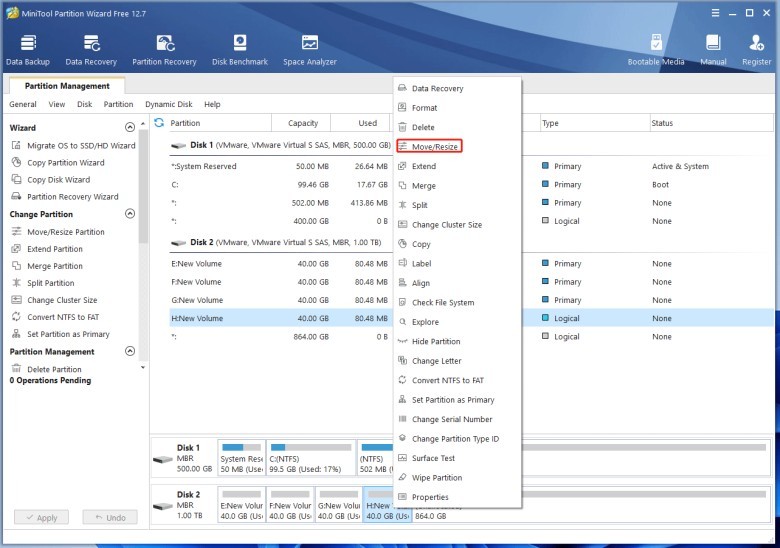
Task: Open the Dynamic Disk menu
Action: coord(168,104)
